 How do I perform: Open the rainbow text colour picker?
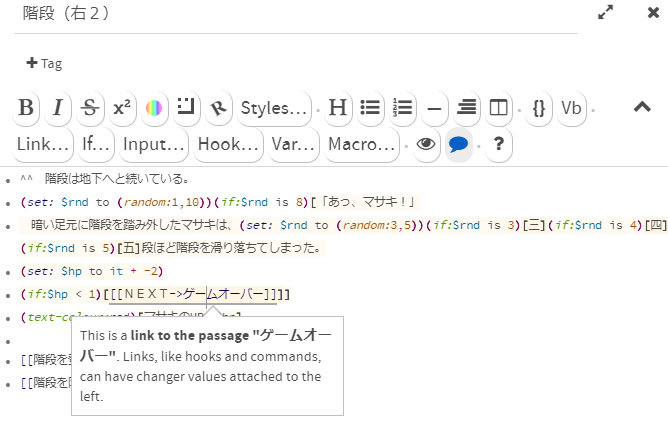pyautogui.click(x=154, y=108)
